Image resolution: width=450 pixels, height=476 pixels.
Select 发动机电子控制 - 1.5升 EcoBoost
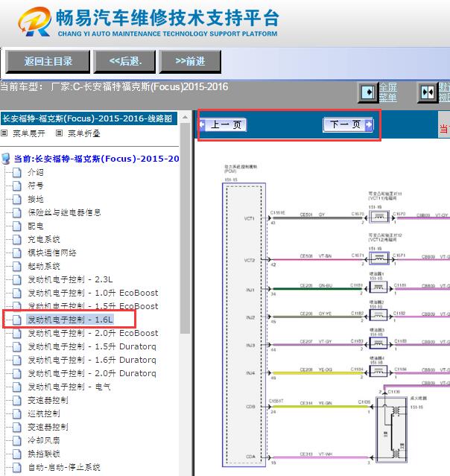pos(93,306)
